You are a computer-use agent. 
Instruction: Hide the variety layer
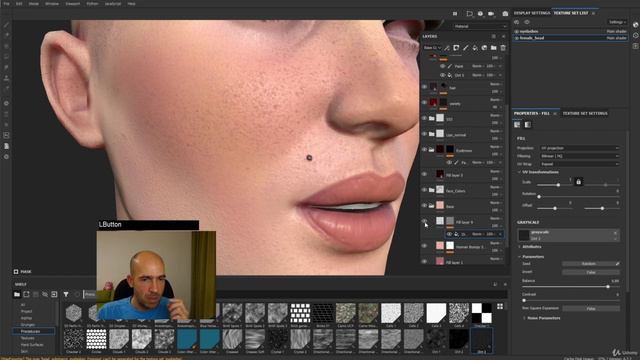[x=424, y=103]
